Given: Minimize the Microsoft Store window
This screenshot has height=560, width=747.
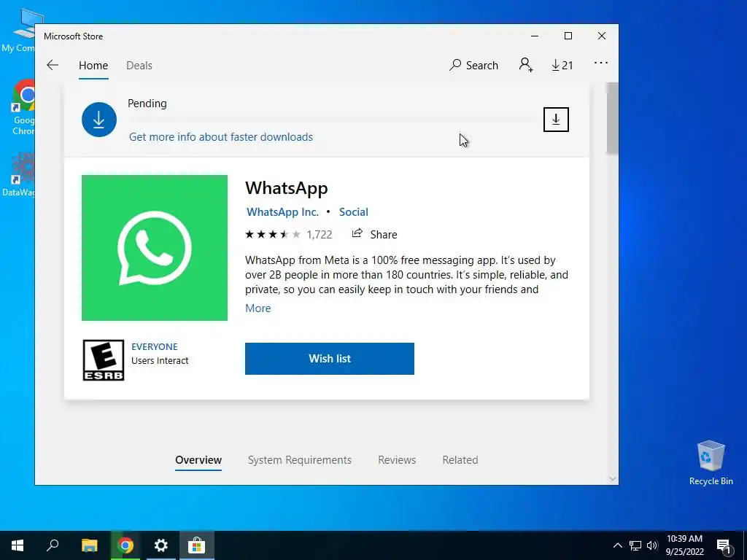Looking at the screenshot, I should coord(535,36).
